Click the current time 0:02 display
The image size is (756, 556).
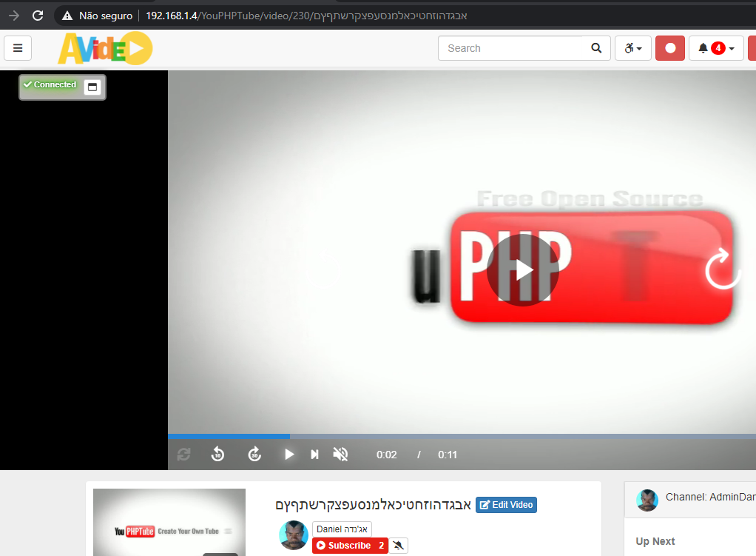(387, 455)
